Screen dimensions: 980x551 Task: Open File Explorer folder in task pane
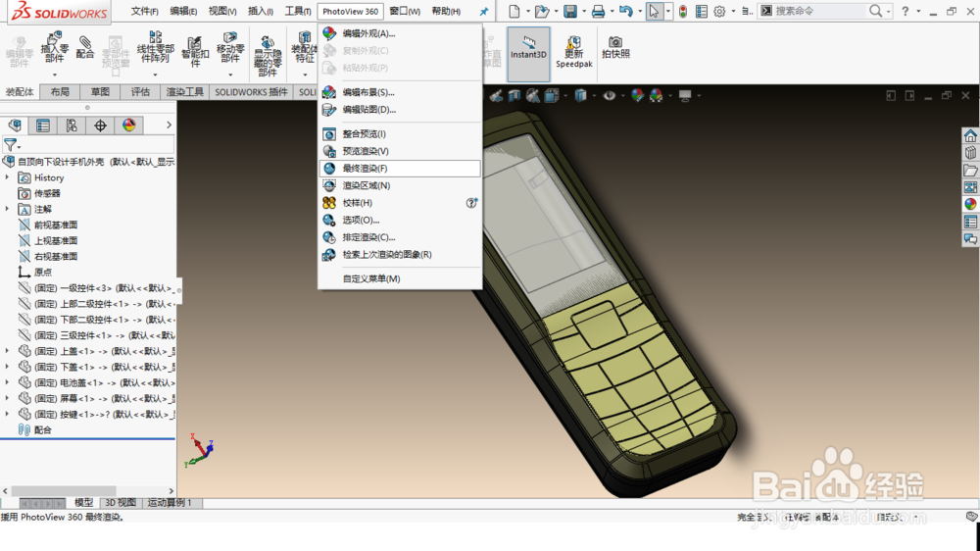point(970,171)
